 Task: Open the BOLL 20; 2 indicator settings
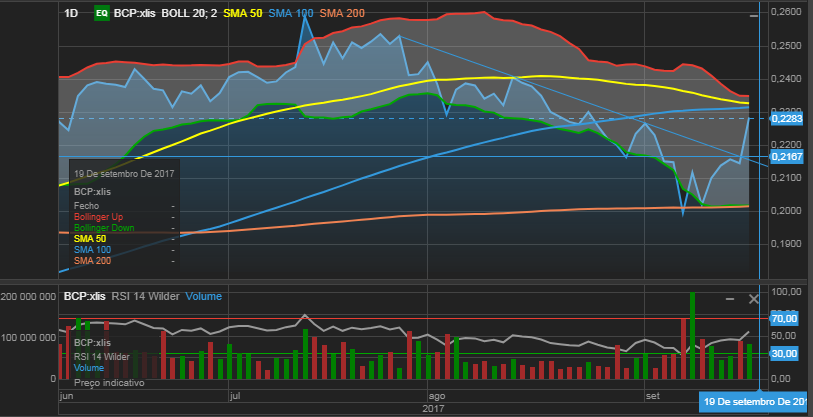[189, 13]
